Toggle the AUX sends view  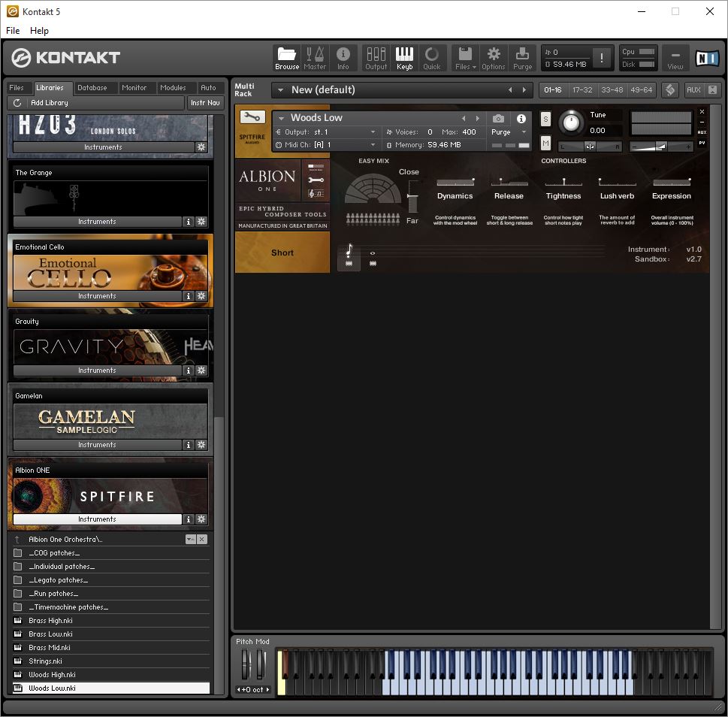click(693, 90)
